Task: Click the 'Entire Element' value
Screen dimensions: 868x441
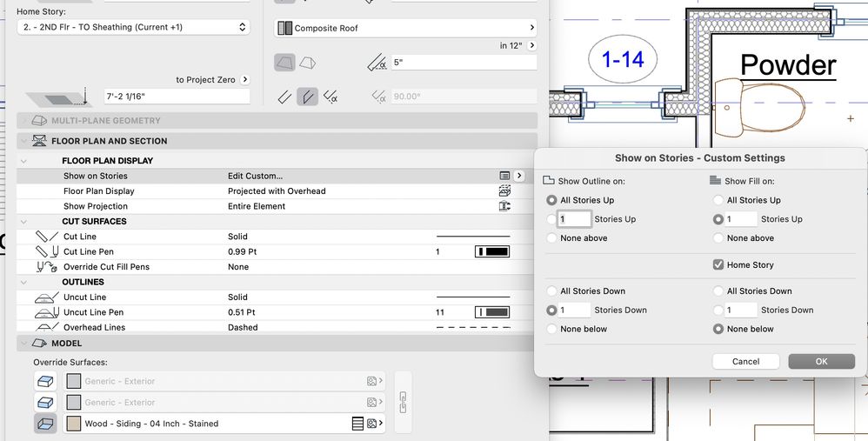Action: coord(257,206)
